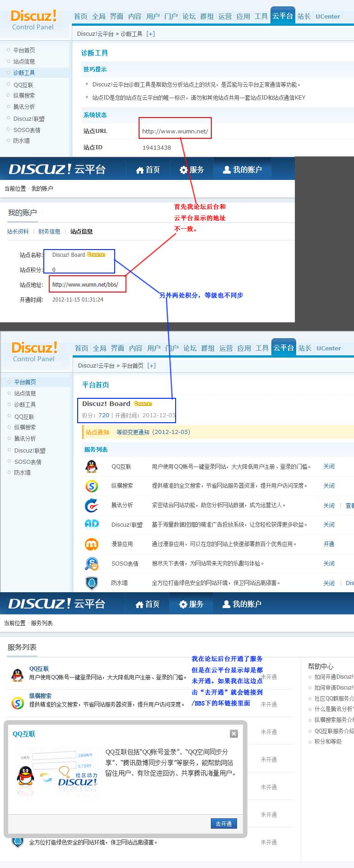Open 站长 tab on the 诊断工具 Control Panel
The height and width of the screenshot is (868, 354).
coord(304,16)
